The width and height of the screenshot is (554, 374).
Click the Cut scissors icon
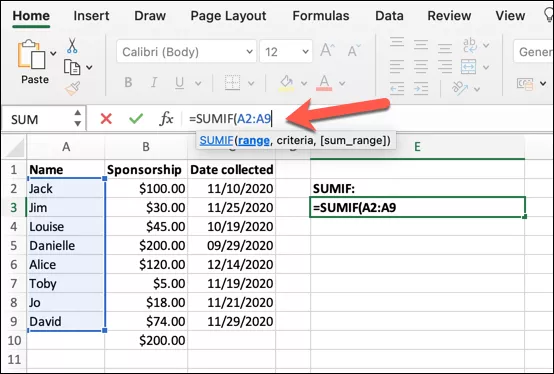coord(72,46)
